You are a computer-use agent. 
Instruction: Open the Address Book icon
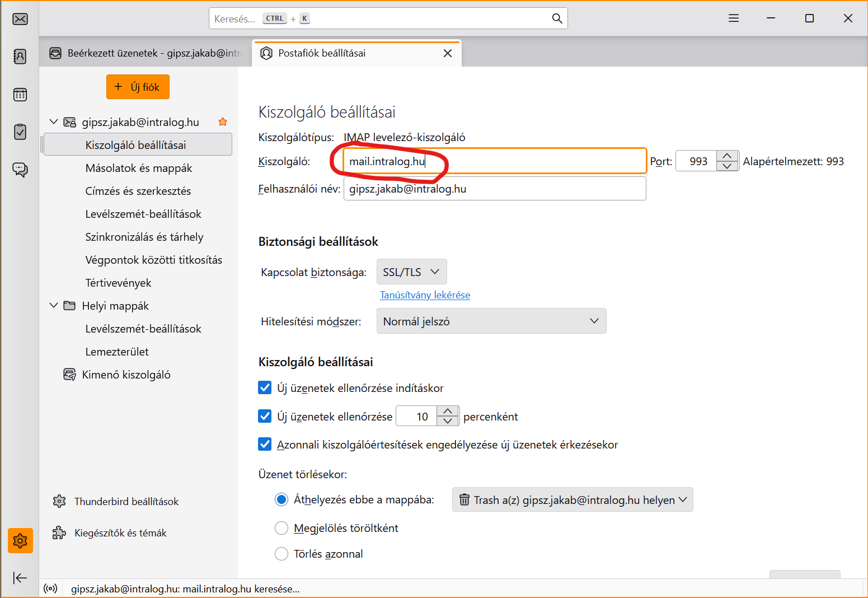point(20,57)
